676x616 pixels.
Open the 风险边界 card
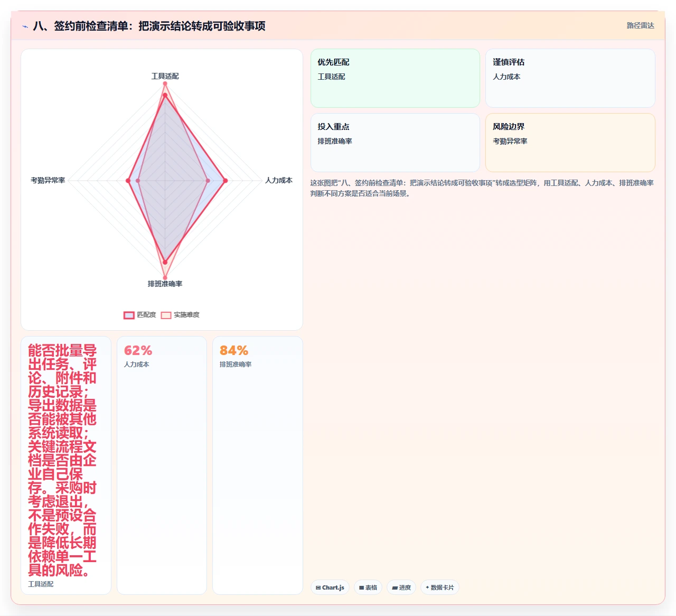coord(570,143)
